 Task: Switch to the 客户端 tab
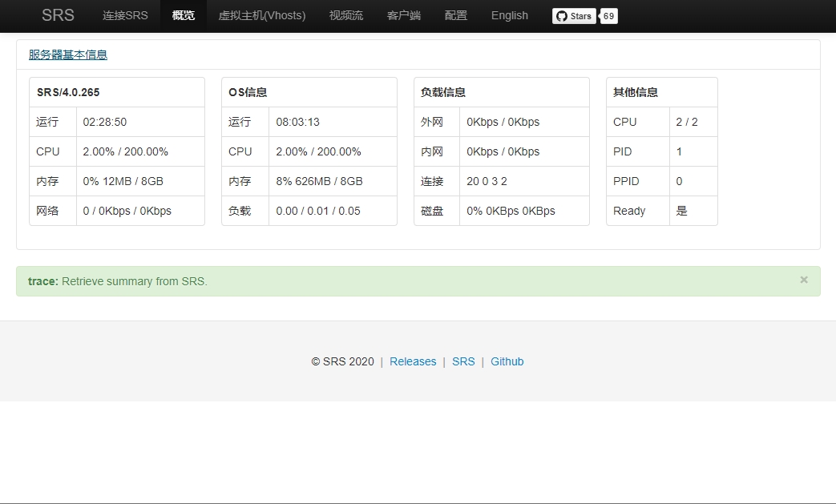click(x=403, y=15)
